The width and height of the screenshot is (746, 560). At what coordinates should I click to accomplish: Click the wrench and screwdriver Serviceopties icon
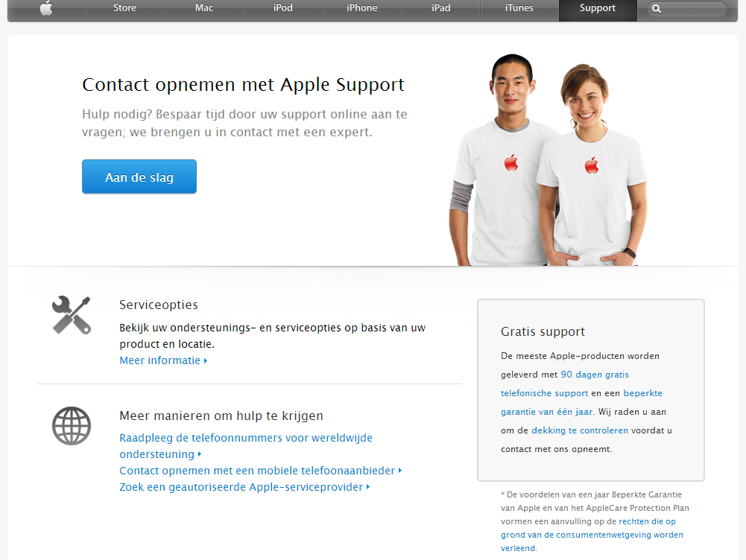tap(72, 315)
